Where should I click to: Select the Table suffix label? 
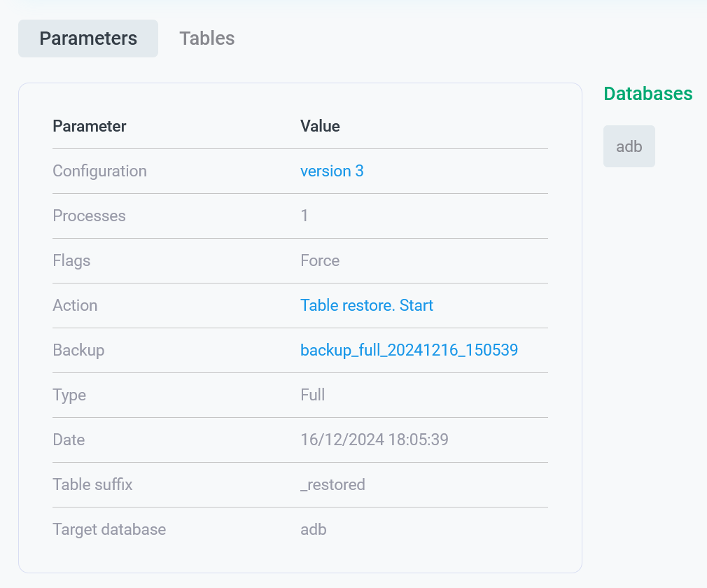tap(92, 484)
